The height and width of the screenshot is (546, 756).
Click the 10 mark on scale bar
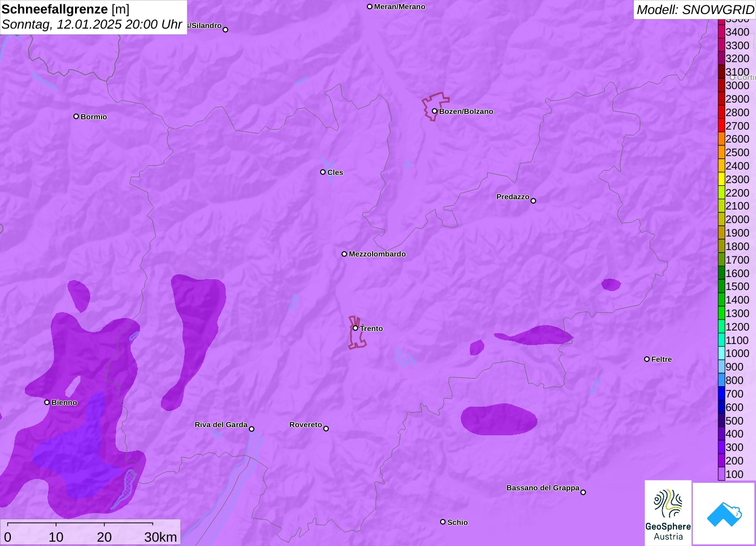pos(56,537)
